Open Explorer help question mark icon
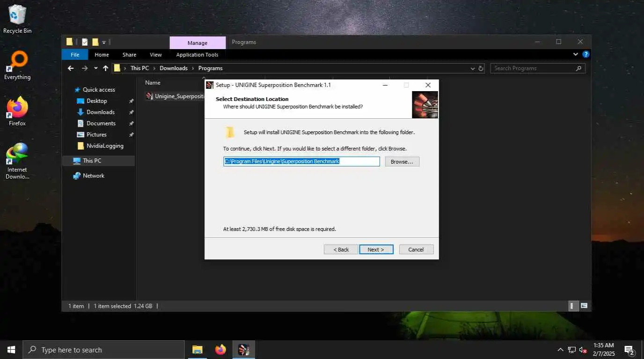The width and height of the screenshot is (644, 359). click(x=585, y=54)
